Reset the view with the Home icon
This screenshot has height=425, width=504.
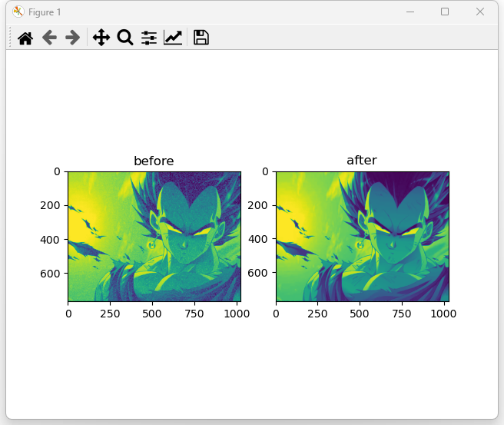click(25, 38)
